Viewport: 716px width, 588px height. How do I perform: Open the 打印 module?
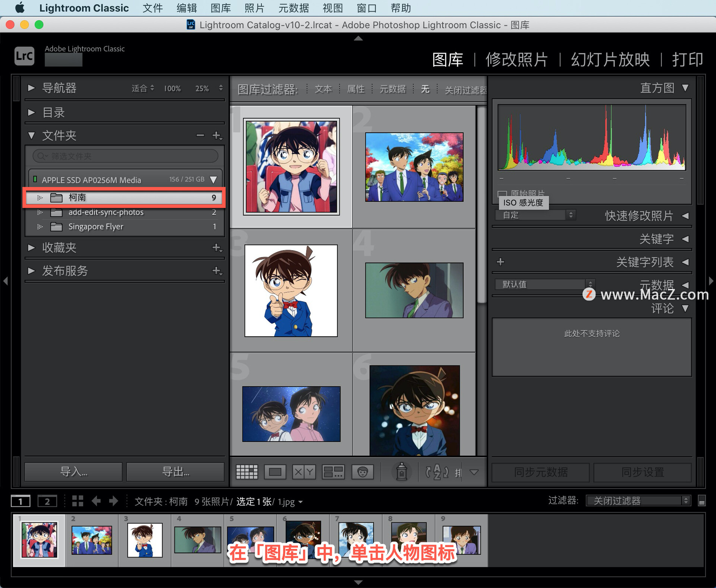tap(687, 60)
